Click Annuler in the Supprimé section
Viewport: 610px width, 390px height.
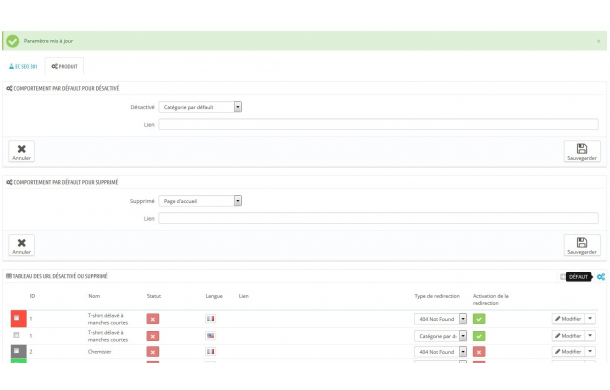tap(21, 245)
